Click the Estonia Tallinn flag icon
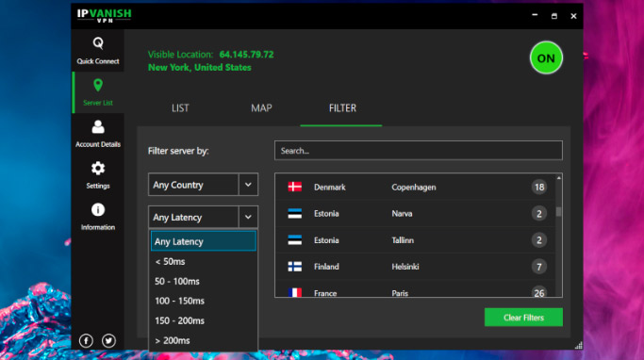The height and width of the screenshot is (360, 644). 295,240
